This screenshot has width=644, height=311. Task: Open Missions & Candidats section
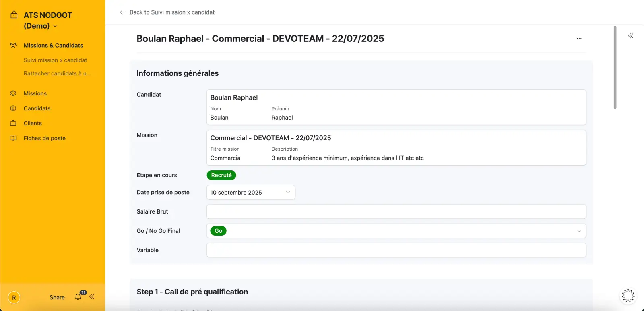tap(53, 45)
